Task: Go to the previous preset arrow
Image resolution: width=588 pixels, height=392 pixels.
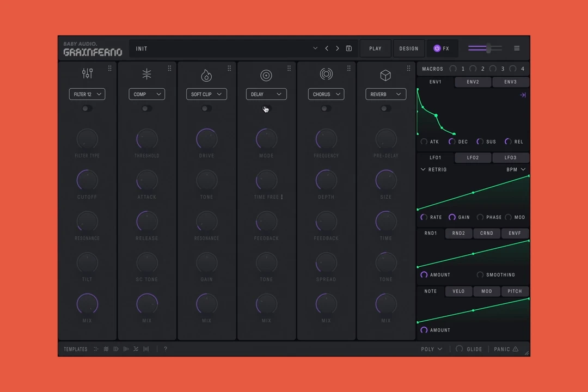Action: [327, 48]
